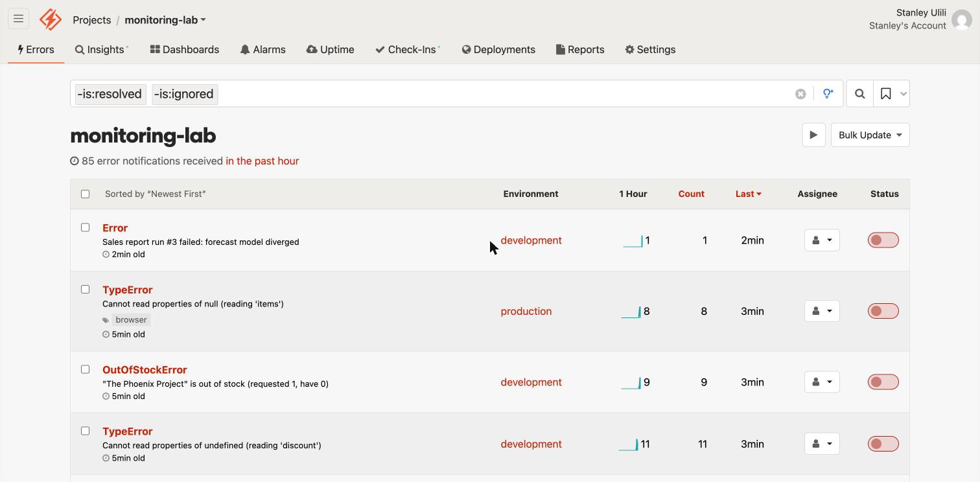Expand the saved searches dropdown arrow
The height and width of the screenshot is (482, 980).
[x=904, y=94]
